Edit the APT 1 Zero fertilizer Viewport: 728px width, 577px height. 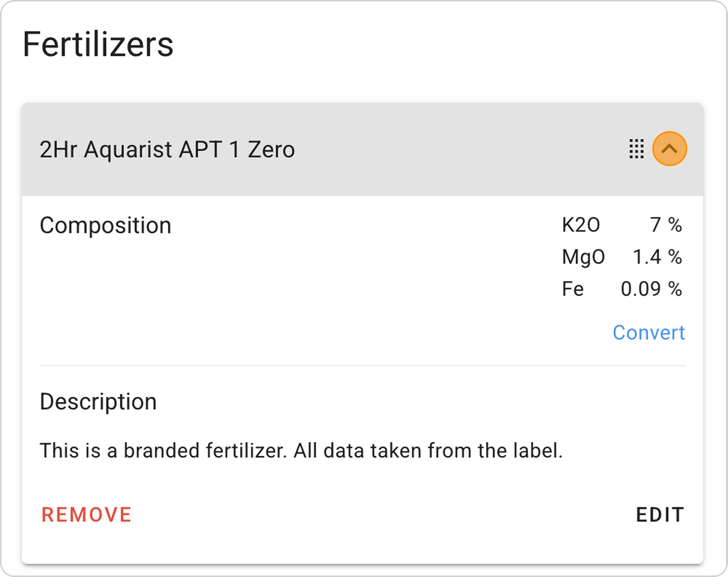click(x=660, y=515)
